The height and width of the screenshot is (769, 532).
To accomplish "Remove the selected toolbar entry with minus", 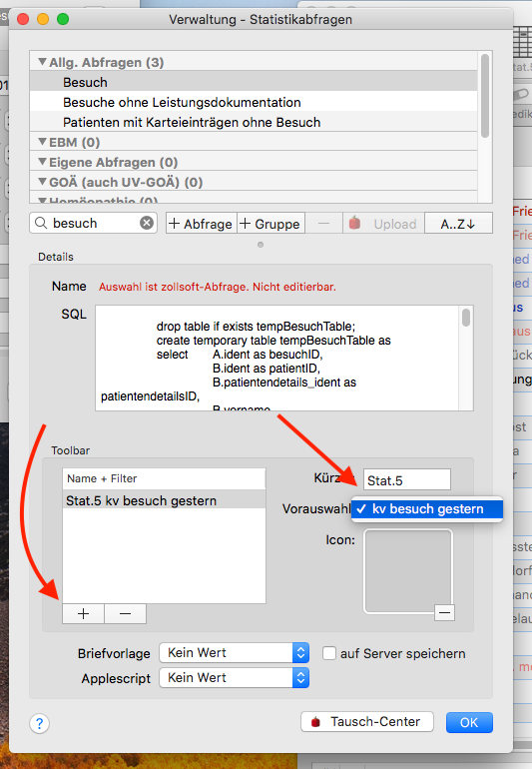I will click(x=125, y=613).
